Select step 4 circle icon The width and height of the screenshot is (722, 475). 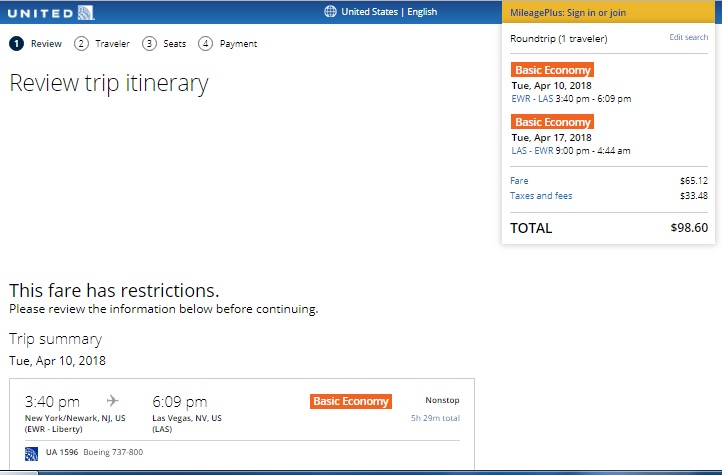tap(205, 44)
